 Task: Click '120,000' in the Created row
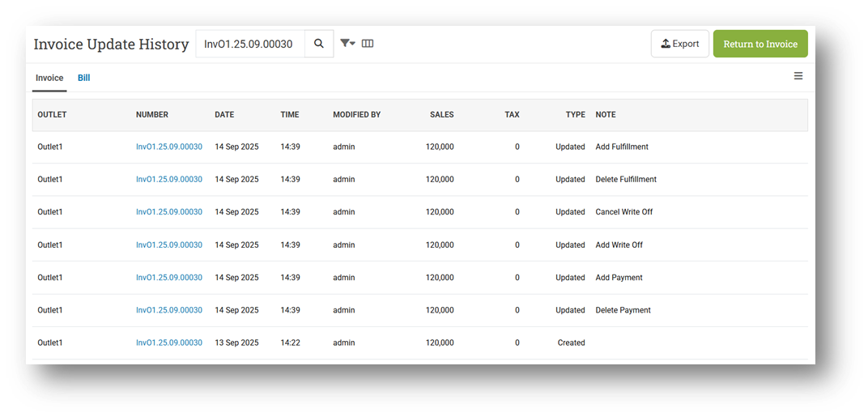(x=440, y=343)
